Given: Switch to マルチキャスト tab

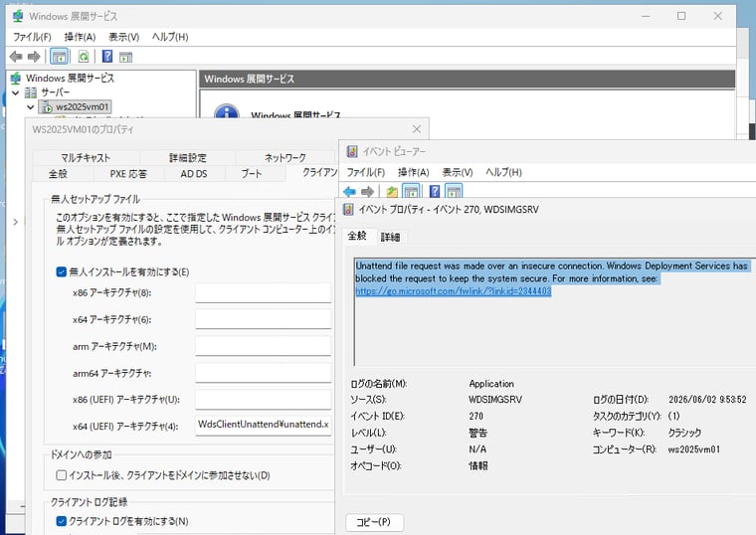Looking at the screenshot, I should 86,157.
